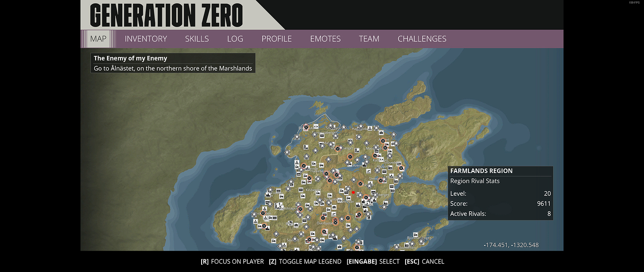Click the rival marker right of Kilslager

tap(301, 209)
